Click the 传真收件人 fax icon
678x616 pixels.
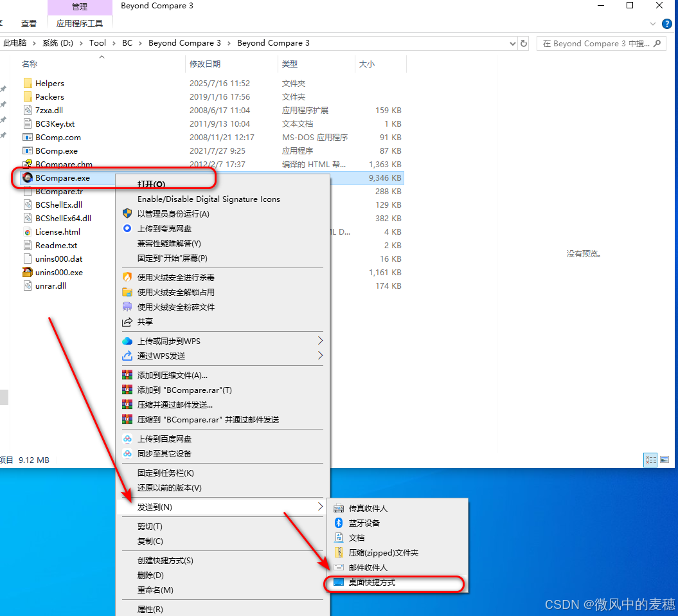(339, 508)
